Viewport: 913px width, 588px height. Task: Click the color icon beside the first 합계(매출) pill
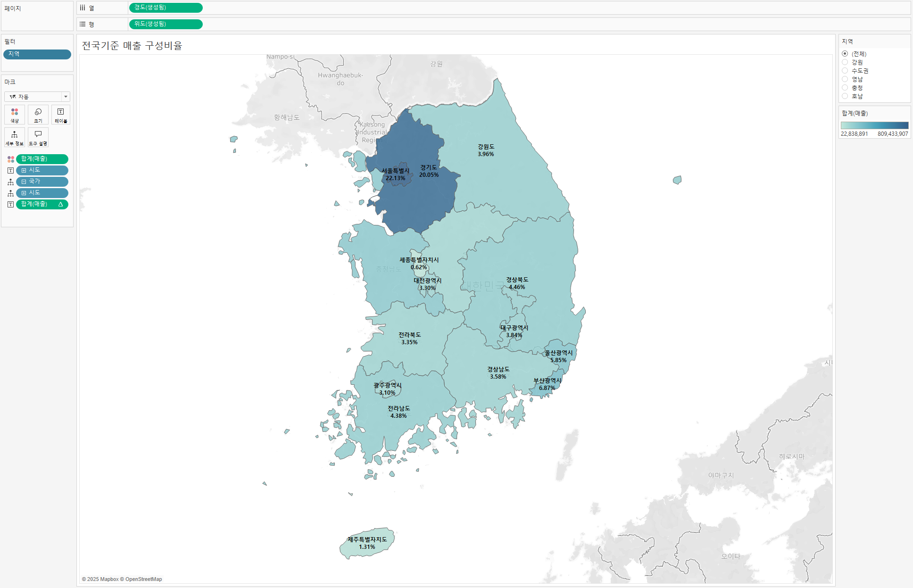[10, 159]
